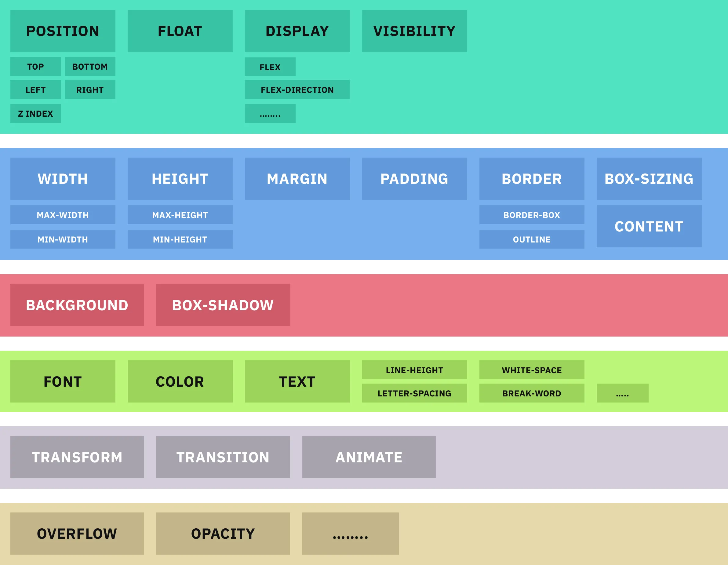Image resolution: width=728 pixels, height=565 pixels.
Task: Click the Z INDEX tile
Action: click(36, 113)
